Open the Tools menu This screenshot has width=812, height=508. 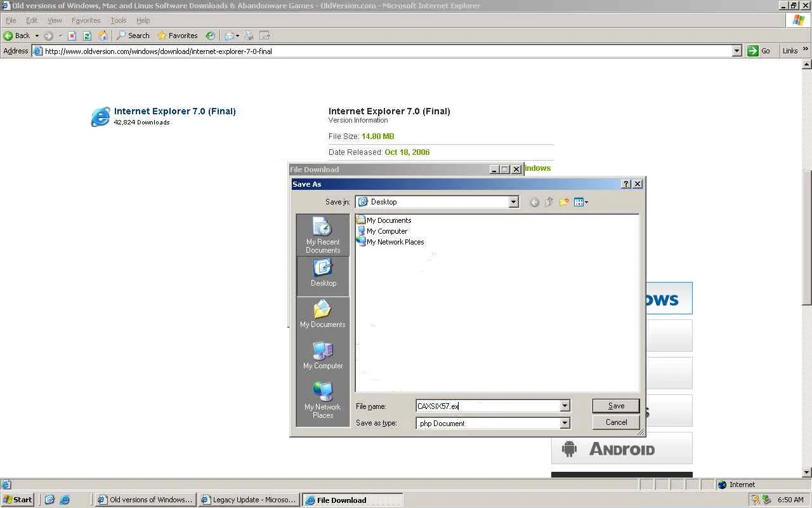point(119,20)
